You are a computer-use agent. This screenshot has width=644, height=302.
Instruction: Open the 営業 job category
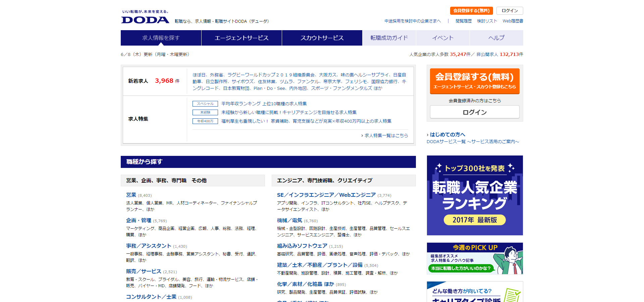point(131,195)
